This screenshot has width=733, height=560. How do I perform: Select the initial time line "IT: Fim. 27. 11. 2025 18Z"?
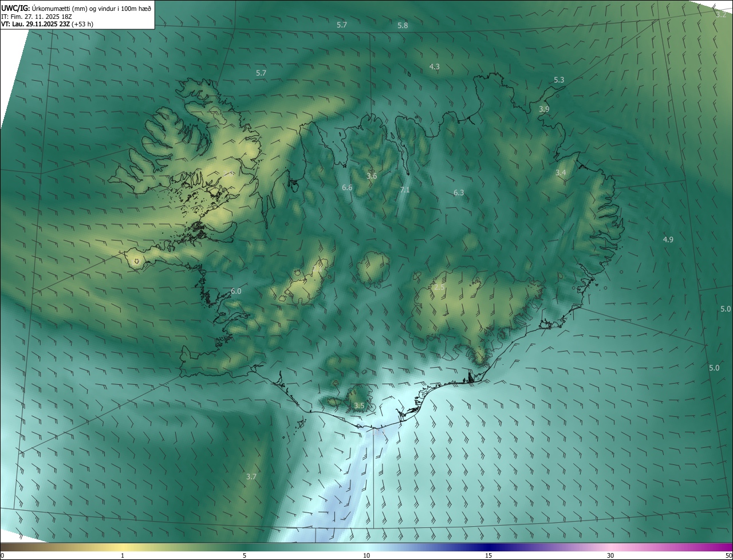(x=36, y=17)
